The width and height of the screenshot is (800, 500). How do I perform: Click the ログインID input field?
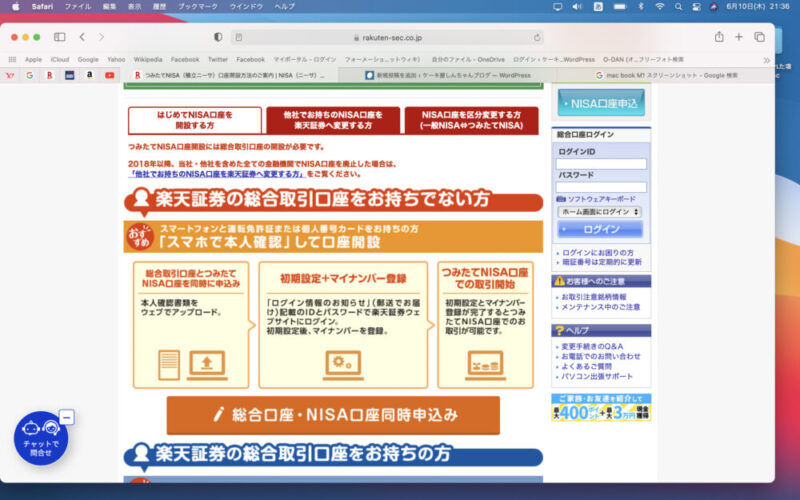pyautogui.click(x=601, y=164)
